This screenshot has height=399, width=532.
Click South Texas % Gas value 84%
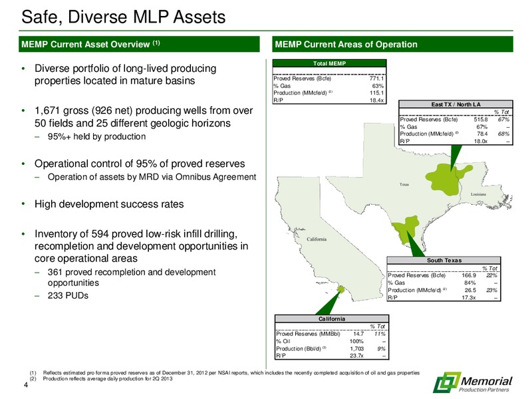pyautogui.click(x=470, y=283)
